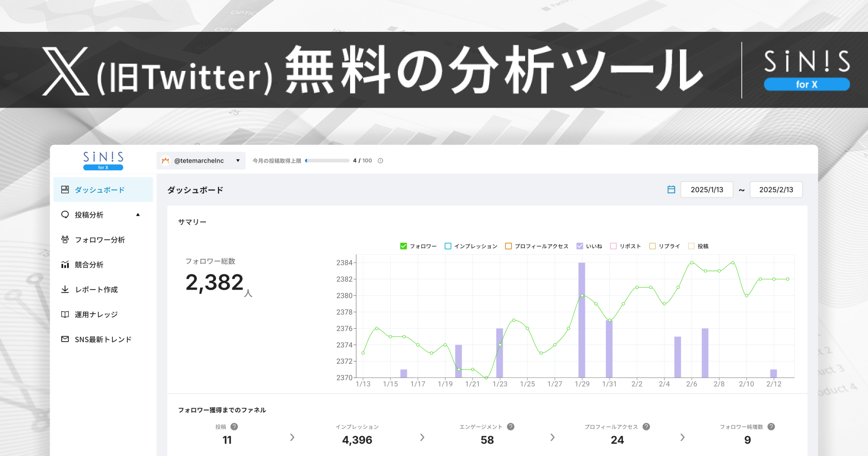868x456 pixels.
Task: Go to フォロワー分析 in the sidebar
Action: (103, 239)
